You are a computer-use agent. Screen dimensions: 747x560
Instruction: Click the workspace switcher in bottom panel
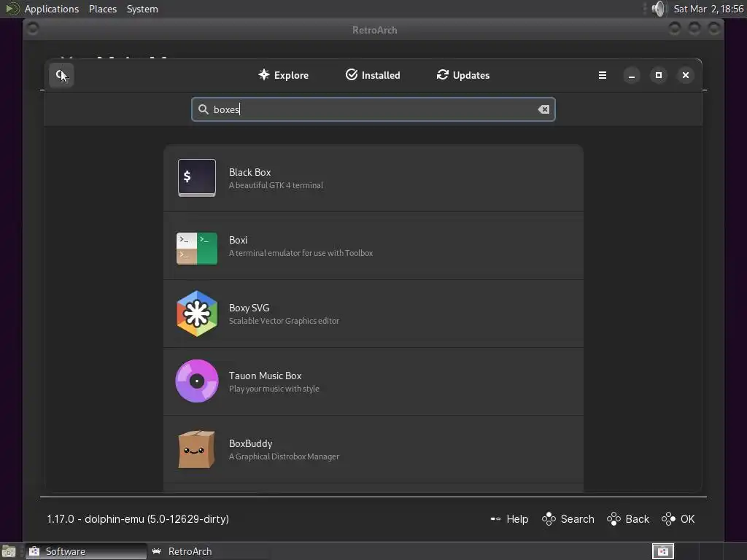click(x=662, y=551)
